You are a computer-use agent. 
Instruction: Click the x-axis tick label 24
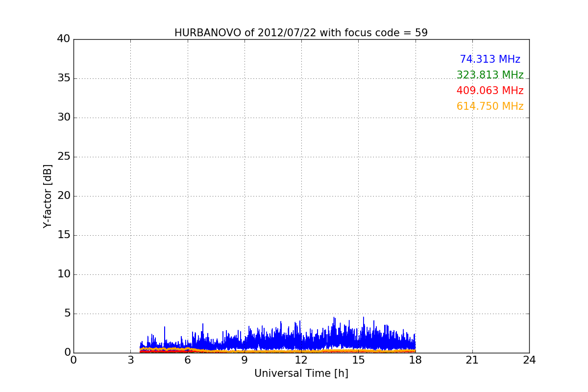(529, 360)
